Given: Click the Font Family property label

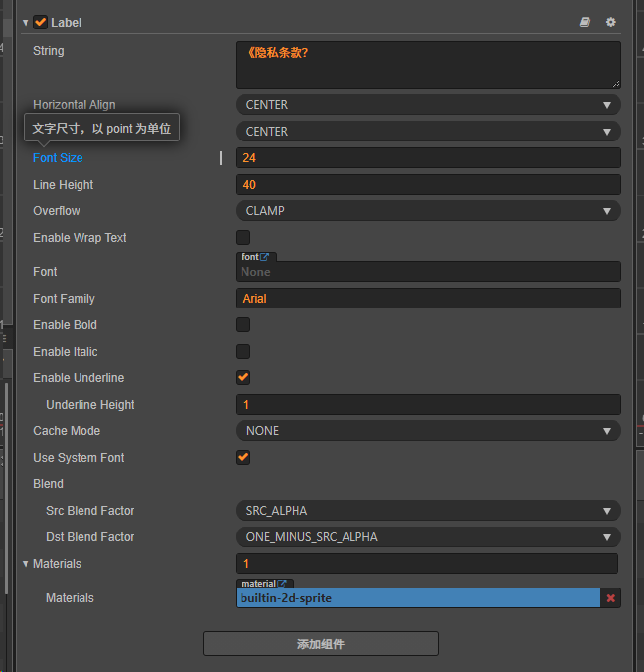Looking at the screenshot, I should [64, 299].
